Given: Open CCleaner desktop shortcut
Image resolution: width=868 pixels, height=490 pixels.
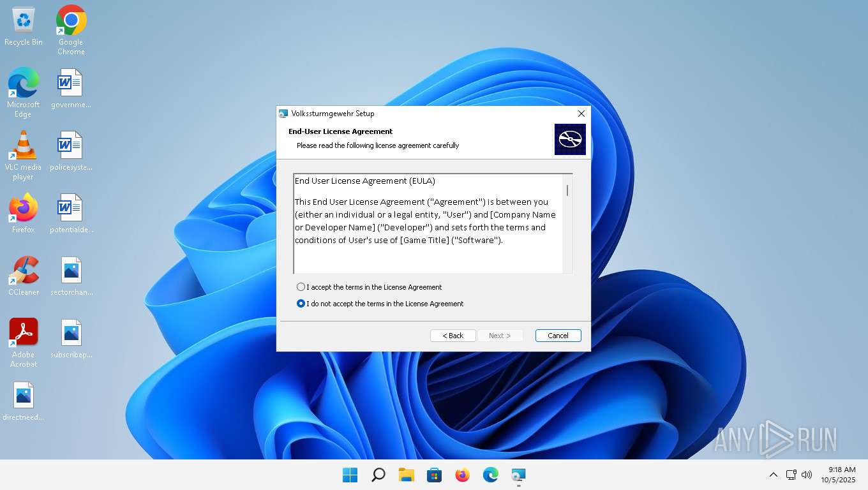Looking at the screenshot, I should tap(23, 276).
